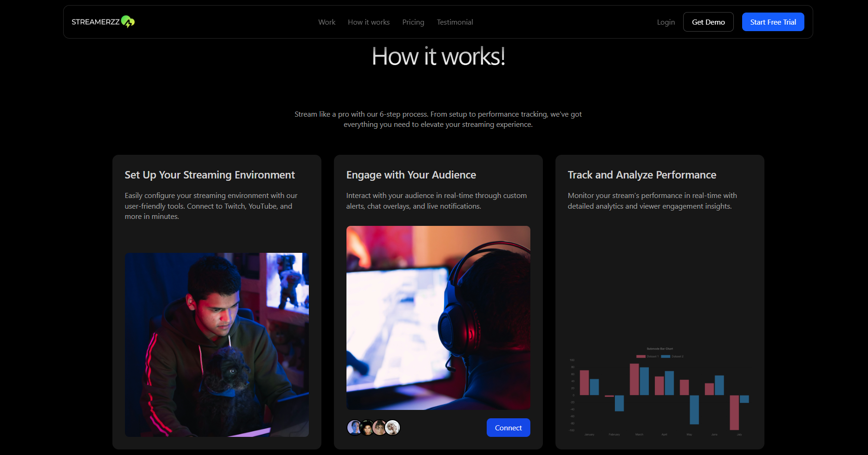Click the February blue negative bar

(619, 403)
